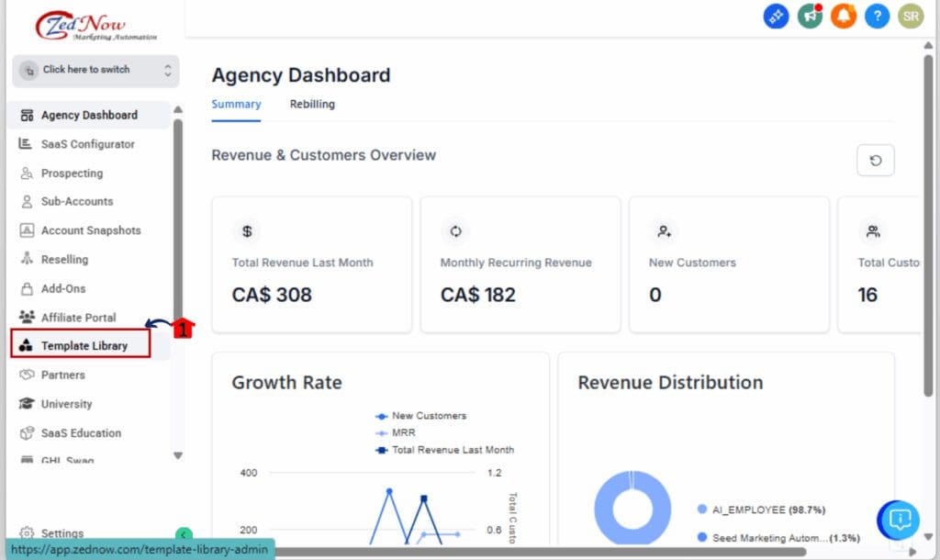Open the SR user profile avatar

click(x=910, y=16)
